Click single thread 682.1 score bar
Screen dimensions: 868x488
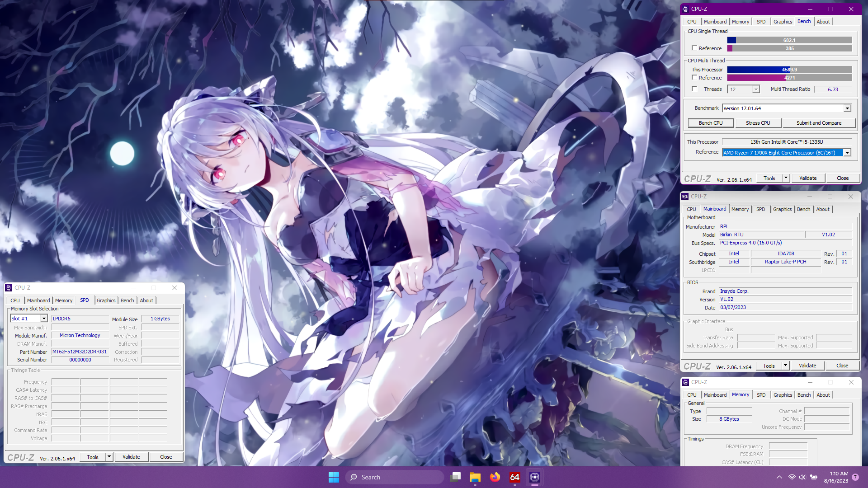[x=789, y=40]
